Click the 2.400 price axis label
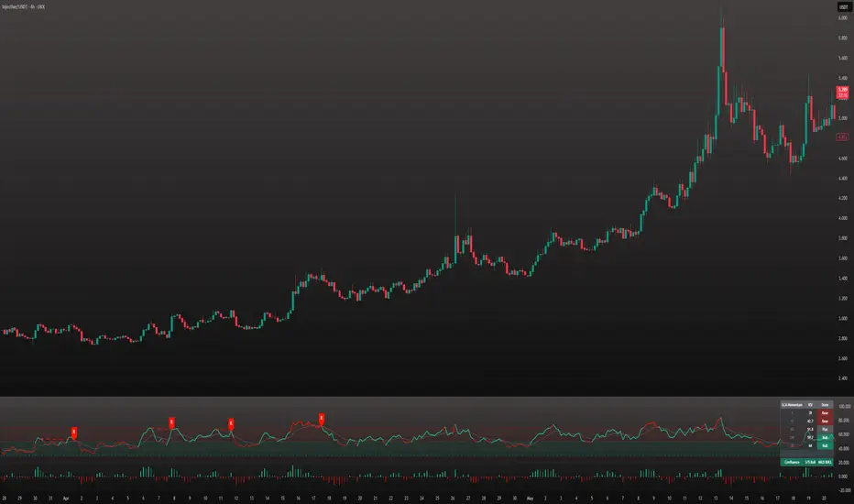 843,378
